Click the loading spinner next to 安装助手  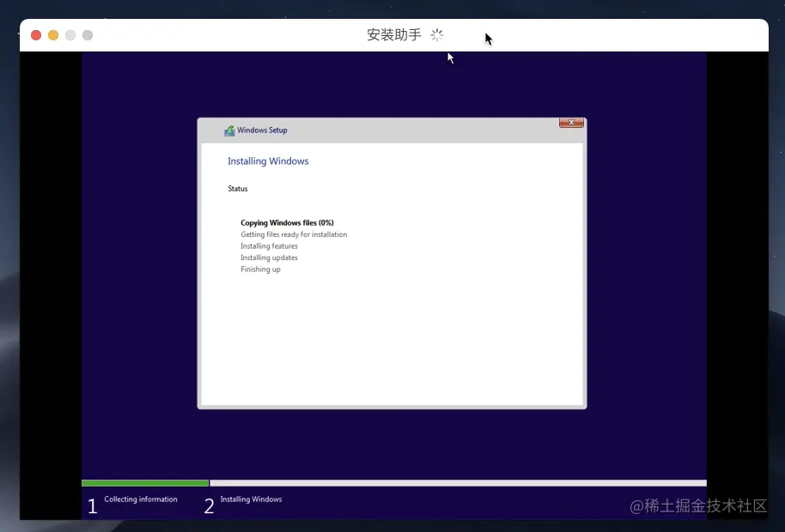click(x=437, y=34)
